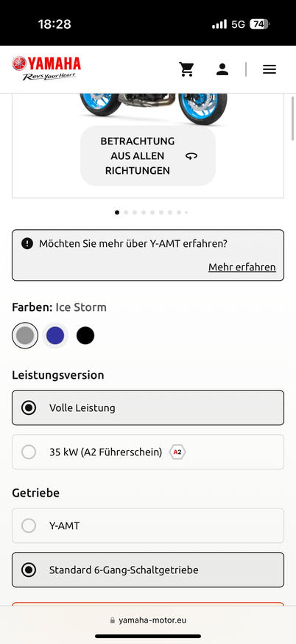Open the shopping cart icon

tap(186, 69)
